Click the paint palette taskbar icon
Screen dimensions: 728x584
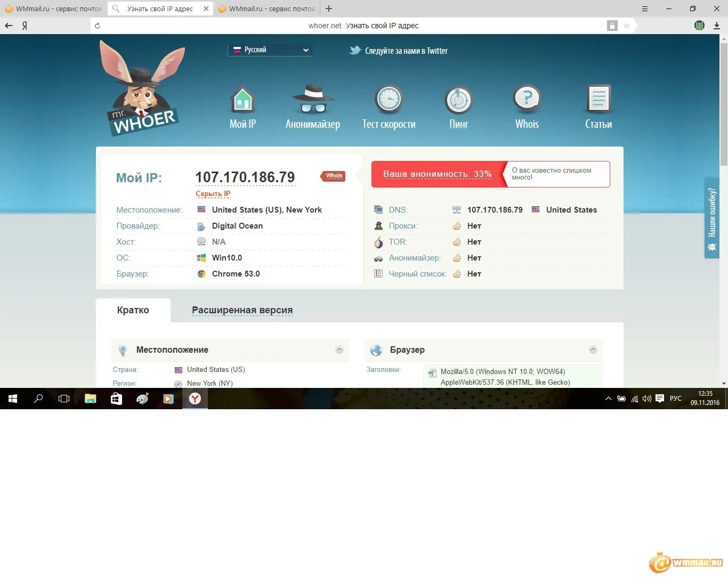point(142,399)
